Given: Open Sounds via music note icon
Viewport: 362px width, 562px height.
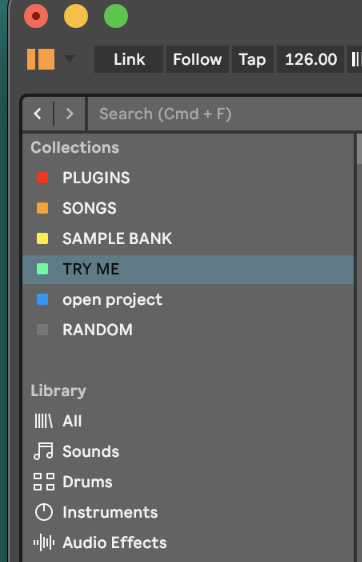Looking at the screenshot, I should point(44,451).
